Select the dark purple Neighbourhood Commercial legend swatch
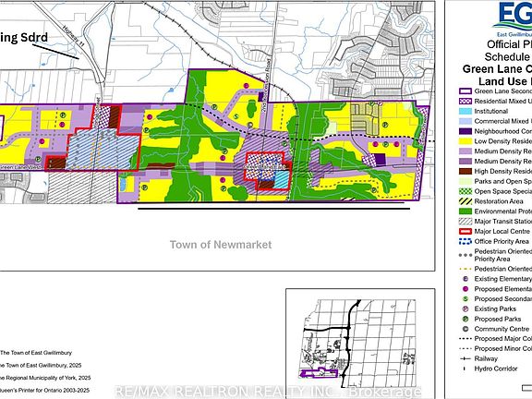This screenshot has width=532, height=399. (465, 131)
